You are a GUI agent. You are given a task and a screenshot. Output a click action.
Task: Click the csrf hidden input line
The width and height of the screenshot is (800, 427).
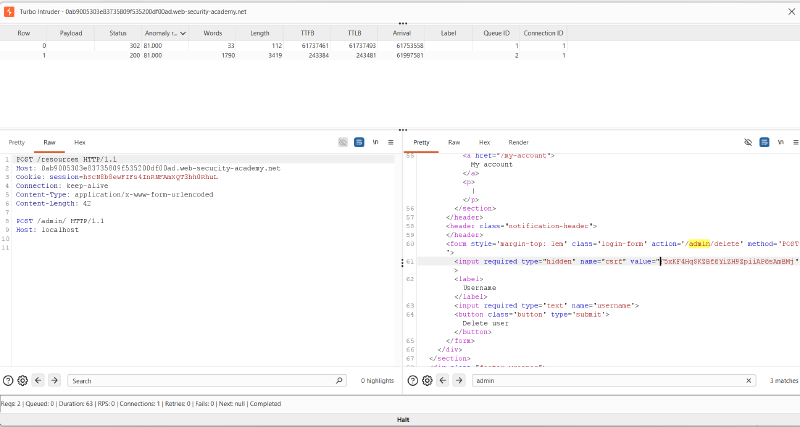[627, 261]
